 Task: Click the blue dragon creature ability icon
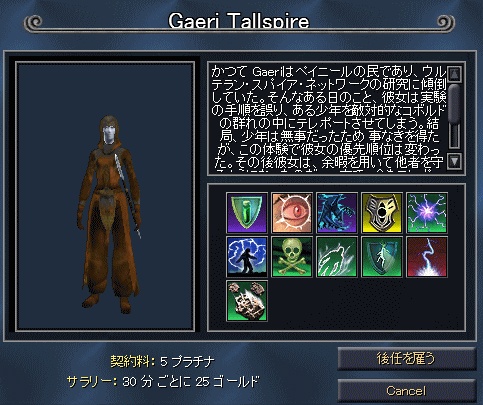[337, 213]
